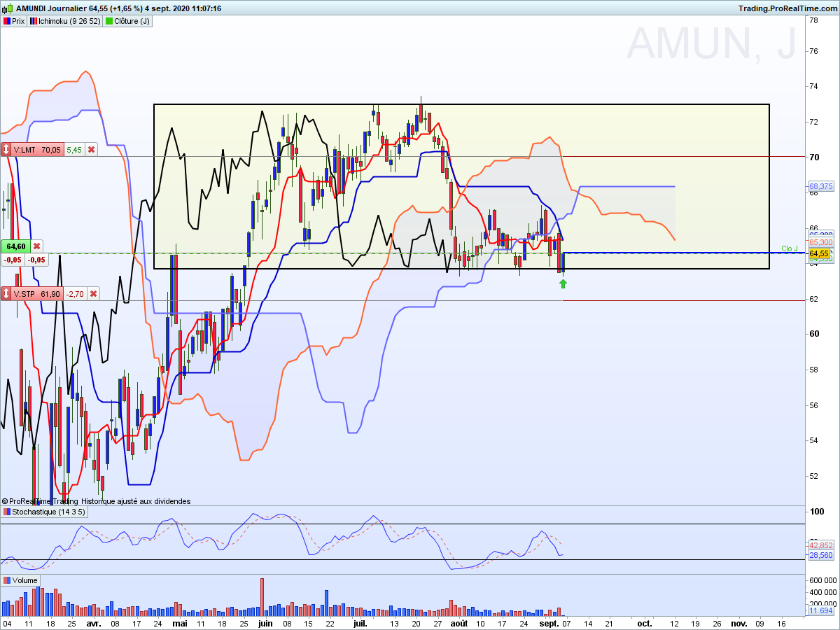Close the 64,60 position label
Image resolution: width=840 pixels, height=630 pixels.
pos(36,246)
